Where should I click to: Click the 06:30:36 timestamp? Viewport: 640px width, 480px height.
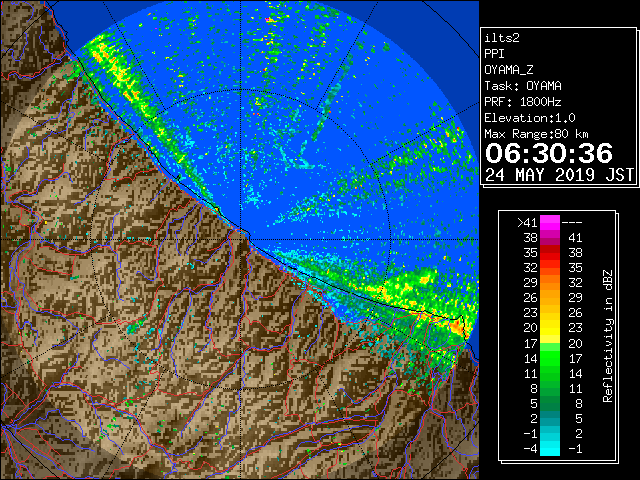(x=549, y=153)
